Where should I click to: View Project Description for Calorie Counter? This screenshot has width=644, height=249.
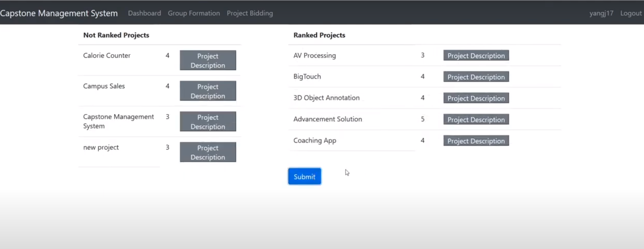coord(208,60)
